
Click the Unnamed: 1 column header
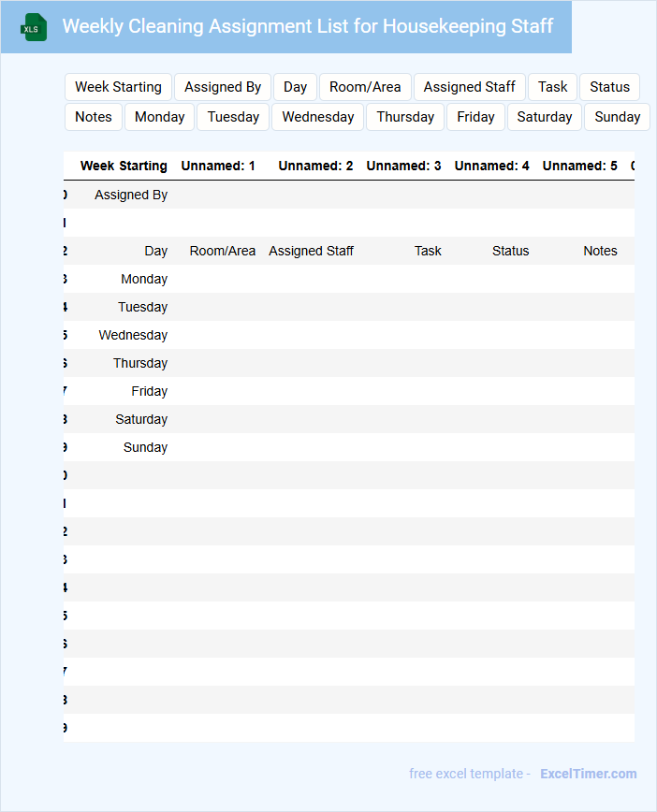(218, 166)
